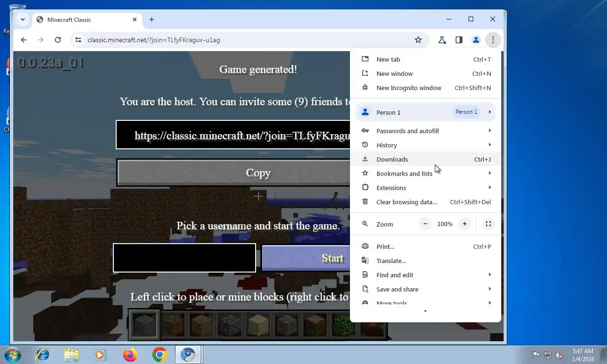Image resolution: width=607 pixels, height=364 pixels.
Task: Select the leaves block in hotbar
Action: pos(342,325)
